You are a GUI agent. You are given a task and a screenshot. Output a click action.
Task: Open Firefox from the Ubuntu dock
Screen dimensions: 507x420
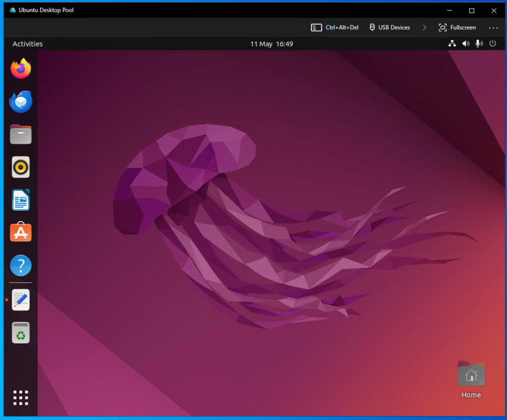click(21, 69)
